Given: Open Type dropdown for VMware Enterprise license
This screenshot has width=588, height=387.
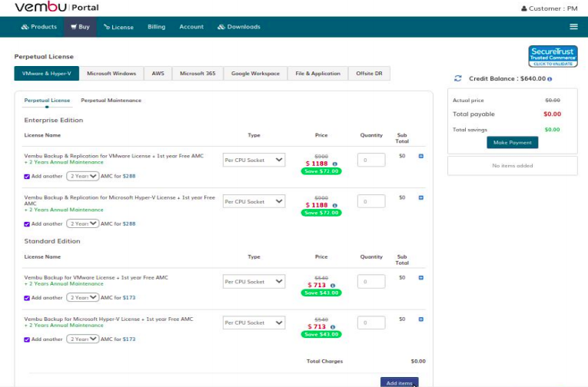Looking at the screenshot, I should click(x=254, y=160).
